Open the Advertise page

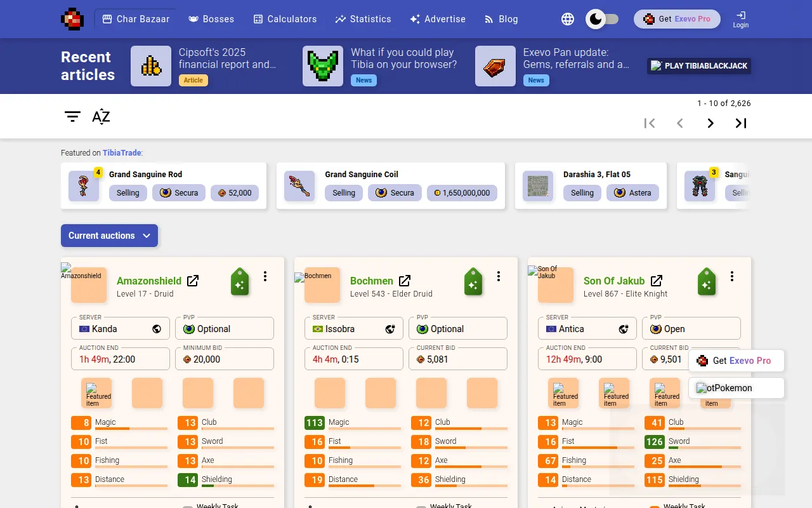[x=438, y=19]
